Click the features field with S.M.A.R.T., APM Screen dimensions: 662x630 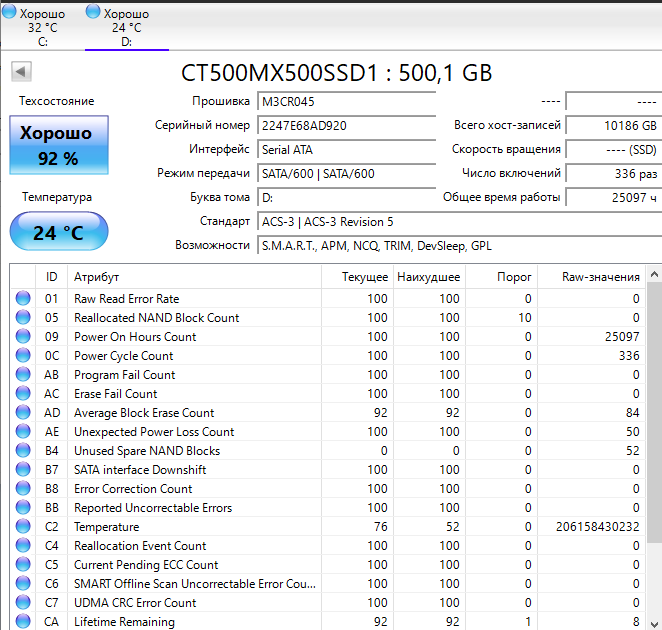click(460, 246)
